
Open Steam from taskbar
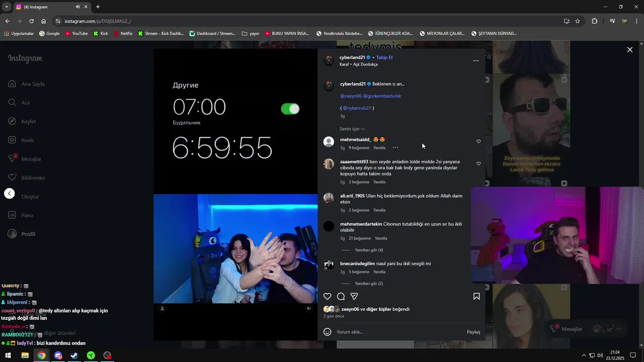[74, 355]
